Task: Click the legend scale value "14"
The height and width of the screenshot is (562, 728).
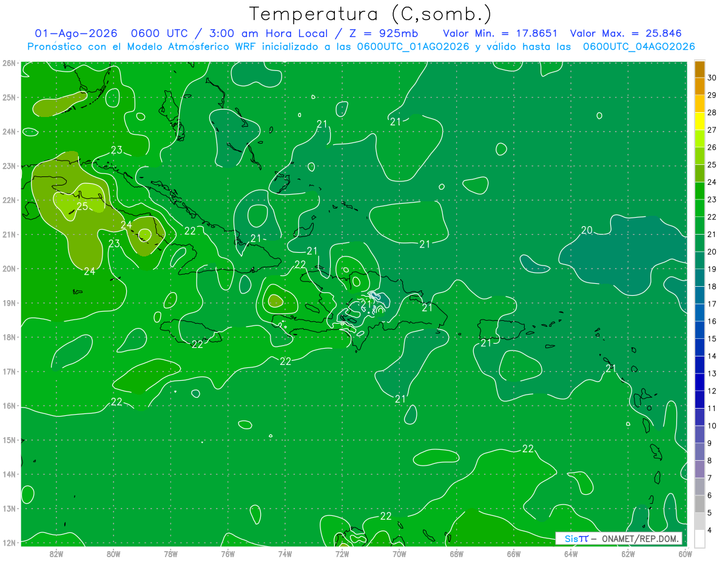Action: [712, 356]
